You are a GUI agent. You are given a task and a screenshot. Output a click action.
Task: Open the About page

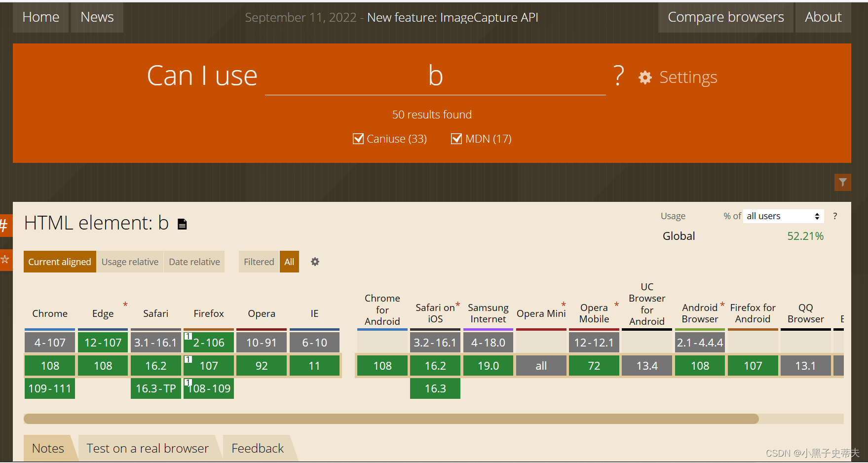pos(823,17)
